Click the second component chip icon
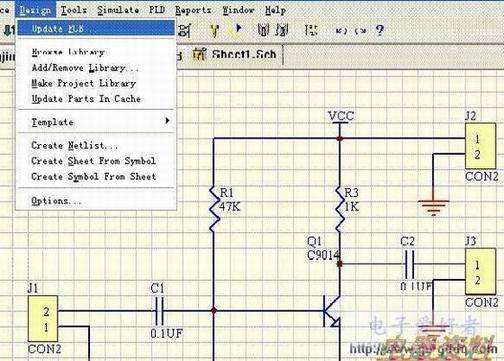This screenshot has height=361, width=504. pyautogui.click(x=282, y=30)
